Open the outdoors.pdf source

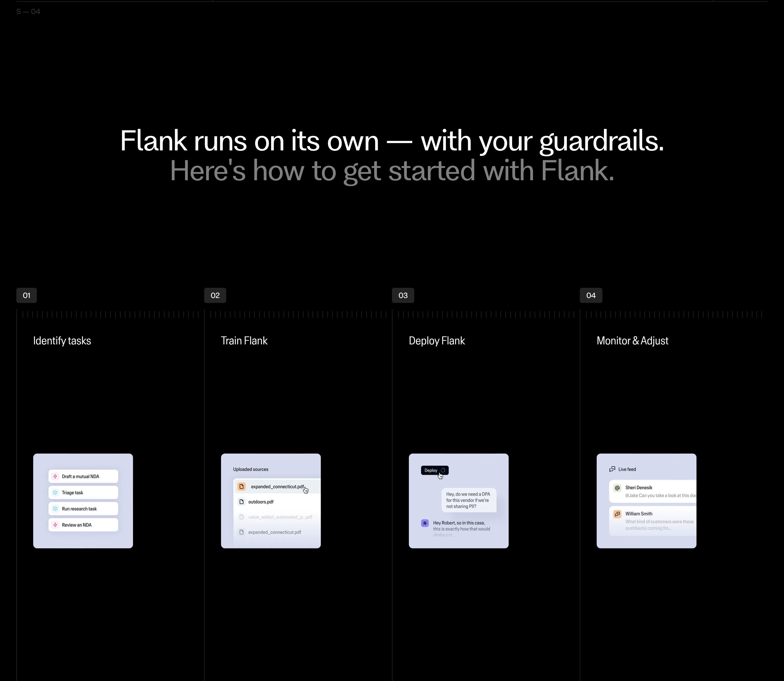pos(278,502)
